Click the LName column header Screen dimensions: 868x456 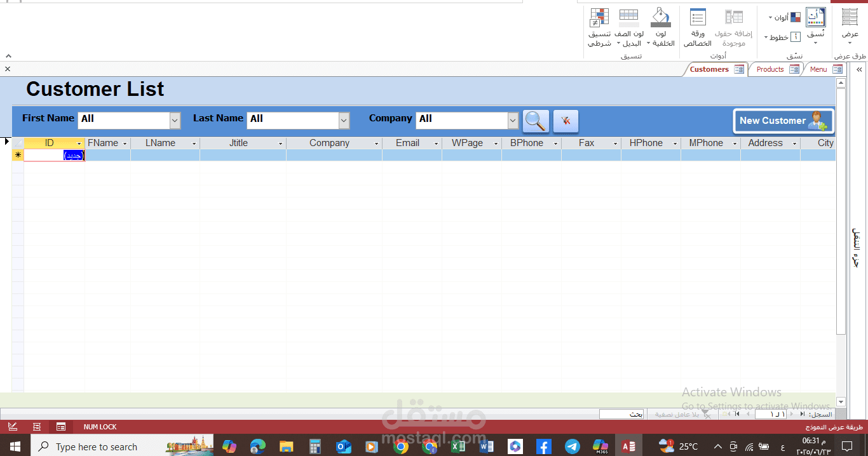(165, 144)
